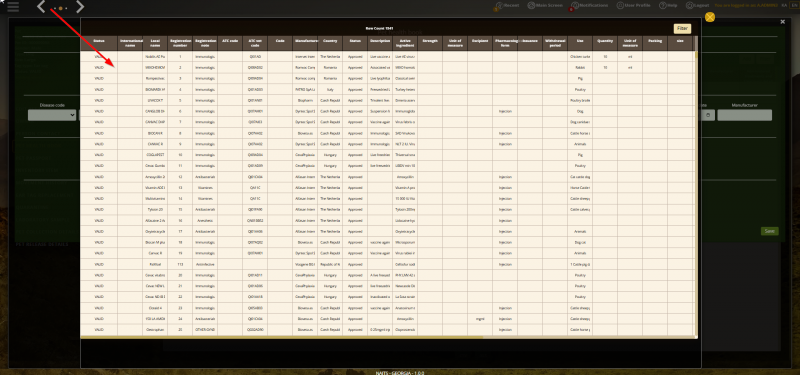This screenshot has width=800, height=375.
Task: Select the 'Cevac Gumbo' local name cell
Action: [x=155, y=166]
